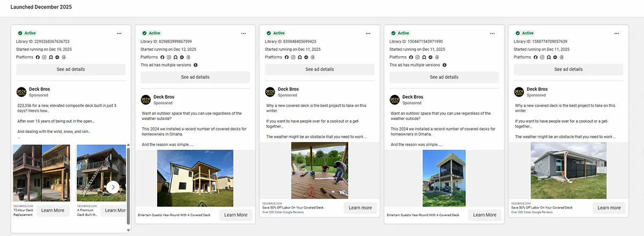Click See ad details on ad ID 1588774709057639

pos(568,69)
